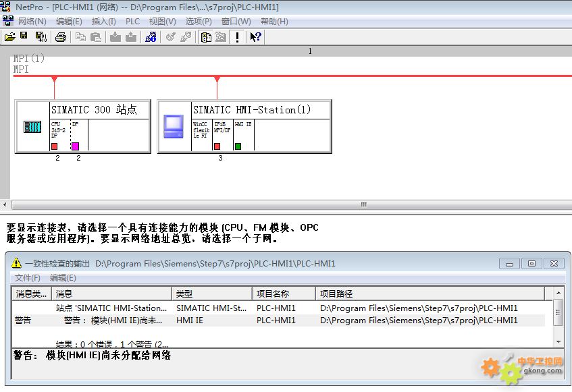
Task: Click the Upload from PLC icon
Action: tap(131, 37)
